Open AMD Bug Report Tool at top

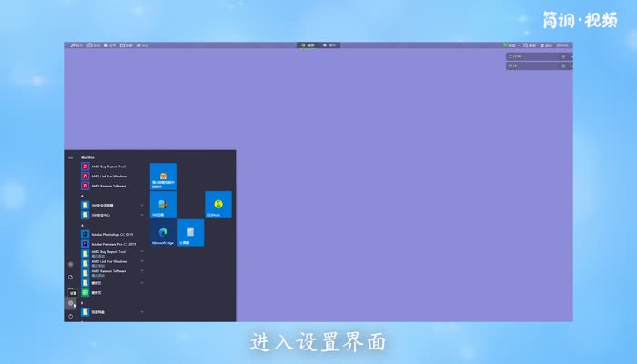[107, 167]
